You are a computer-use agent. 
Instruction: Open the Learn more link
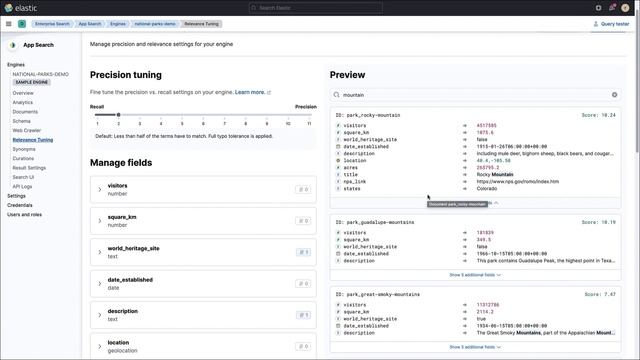[249, 92]
